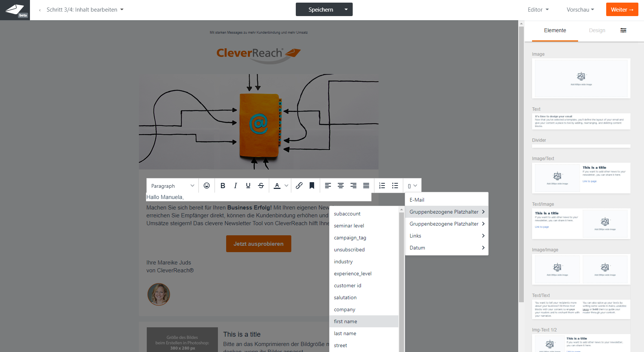Expand the text color arrow
The width and height of the screenshot is (644, 352).
(286, 186)
